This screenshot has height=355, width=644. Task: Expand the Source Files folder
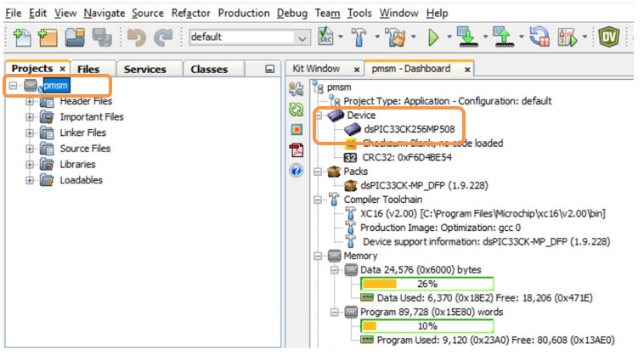[x=30, y=149]
